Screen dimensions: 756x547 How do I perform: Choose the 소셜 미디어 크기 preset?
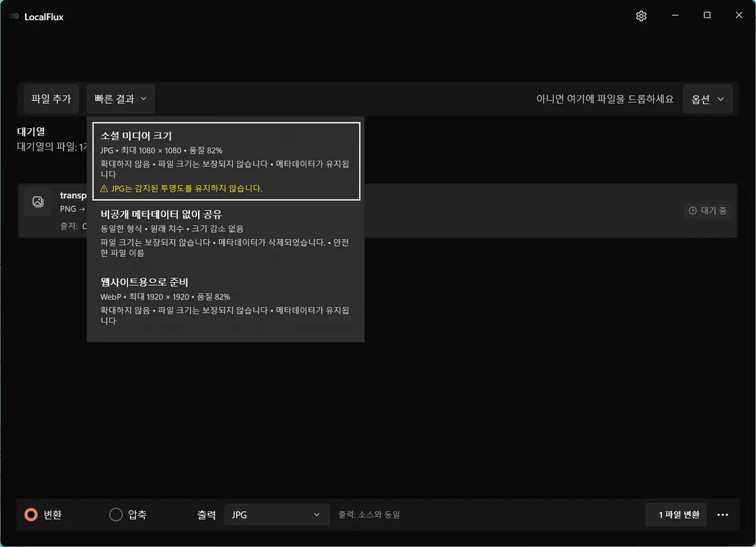[226, 161]
